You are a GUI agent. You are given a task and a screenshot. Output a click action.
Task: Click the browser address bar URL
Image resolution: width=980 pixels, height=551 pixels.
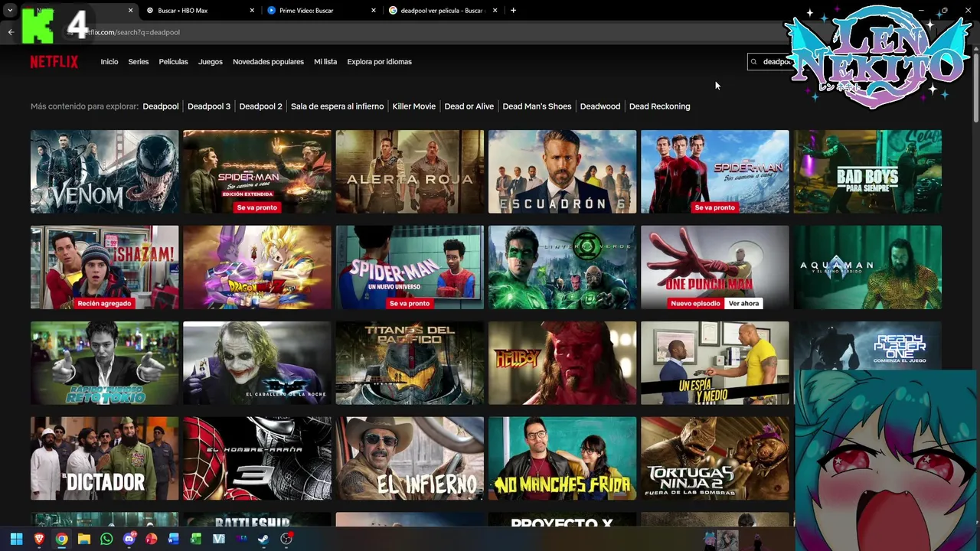(132, 32)
